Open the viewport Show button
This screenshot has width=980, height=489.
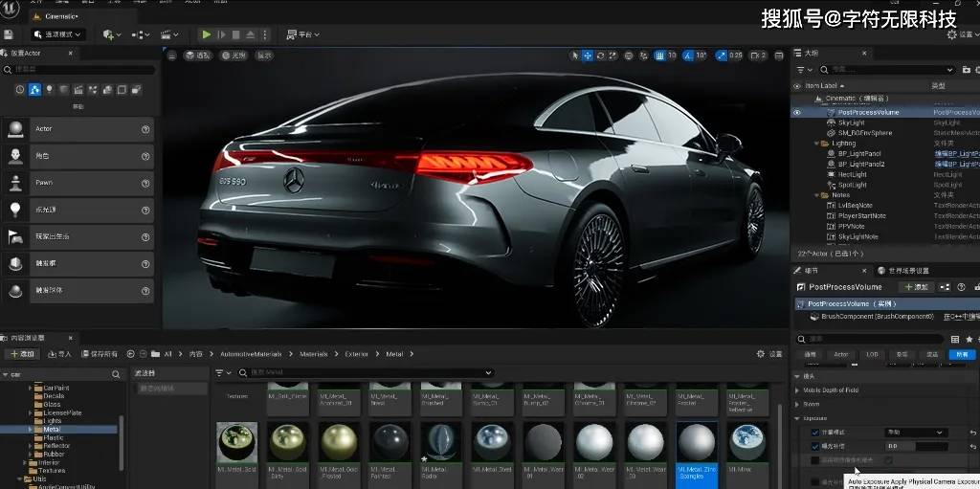click(264, 56)
